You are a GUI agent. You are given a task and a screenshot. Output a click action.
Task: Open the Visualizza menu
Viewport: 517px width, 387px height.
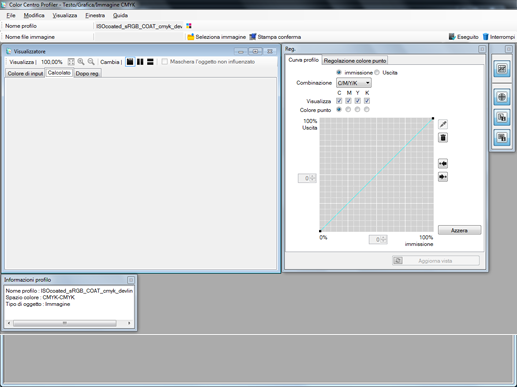pos(65,15)
